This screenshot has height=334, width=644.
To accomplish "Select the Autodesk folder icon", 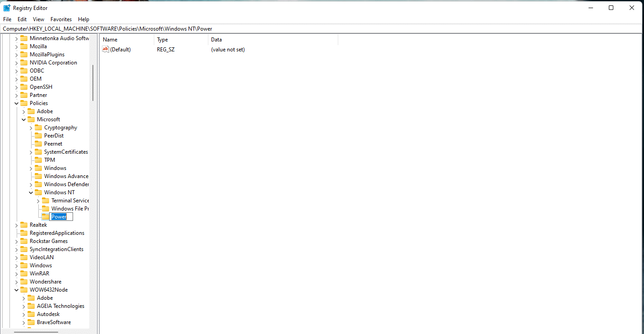I will pos(31,314).
